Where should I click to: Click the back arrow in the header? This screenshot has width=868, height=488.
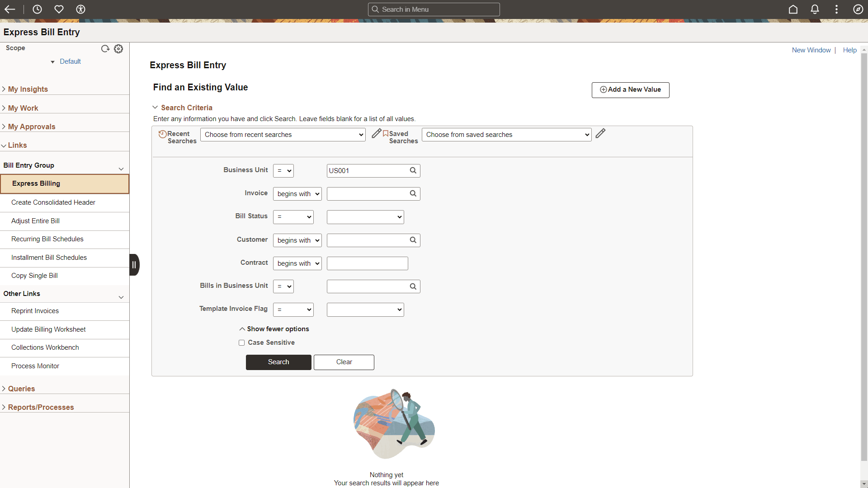point(10,9)
